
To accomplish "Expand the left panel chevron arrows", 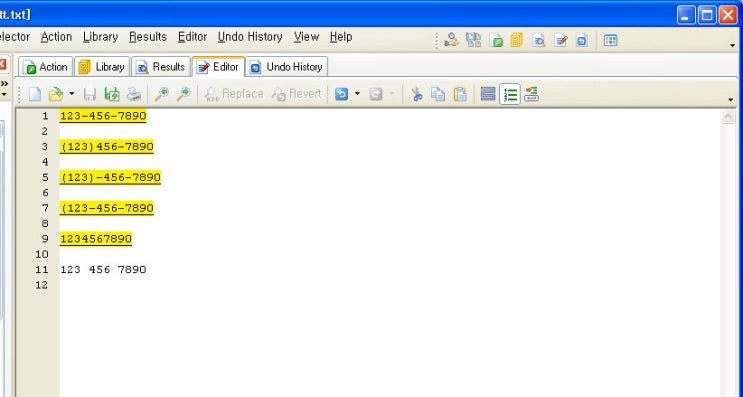I will pos(4,84).
